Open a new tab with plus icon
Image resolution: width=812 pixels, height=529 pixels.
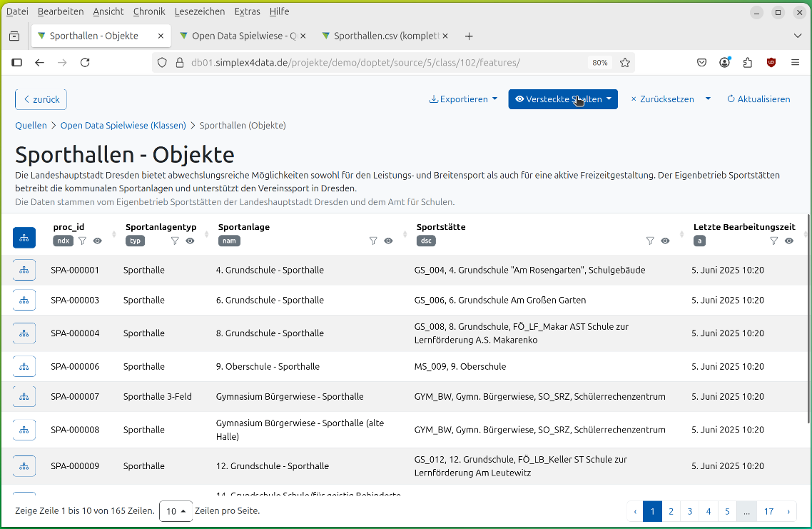click(469, 36)
